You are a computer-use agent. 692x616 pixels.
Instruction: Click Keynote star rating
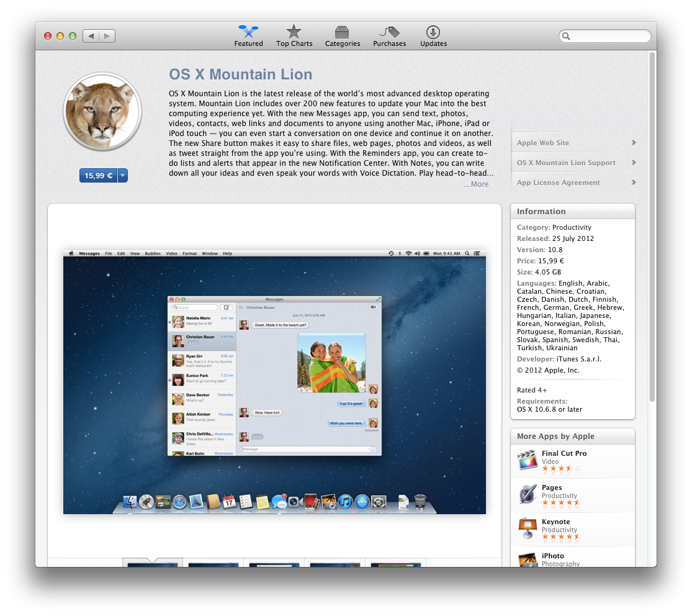click(561, 537)
